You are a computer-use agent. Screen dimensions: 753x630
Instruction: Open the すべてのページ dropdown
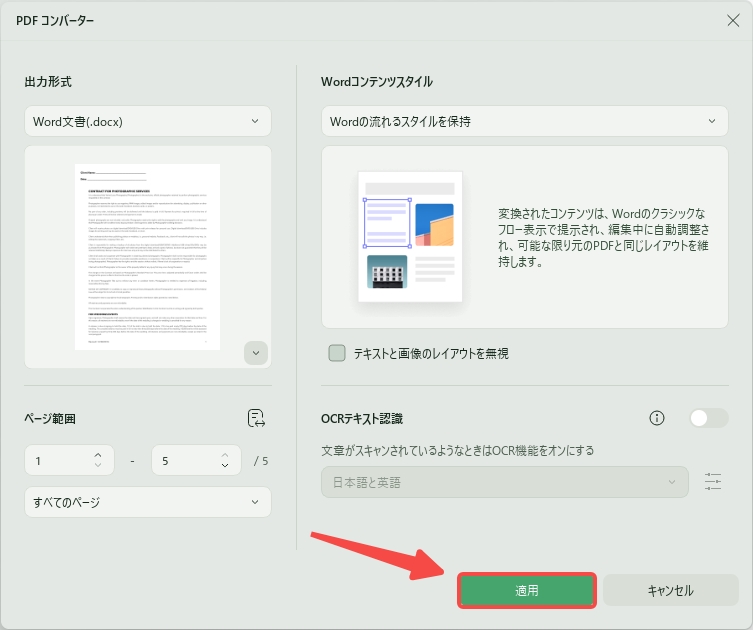point(148,502)
